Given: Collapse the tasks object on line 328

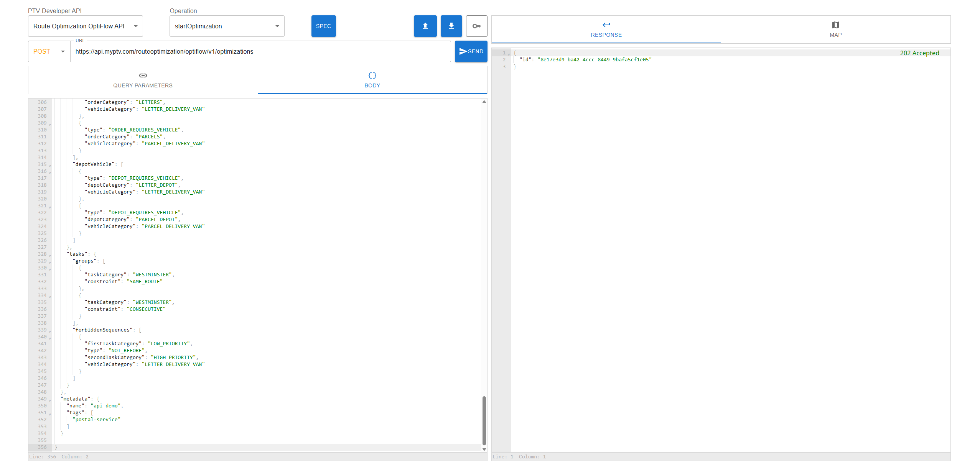Looking at the screenshot, I should pos(50,255).
